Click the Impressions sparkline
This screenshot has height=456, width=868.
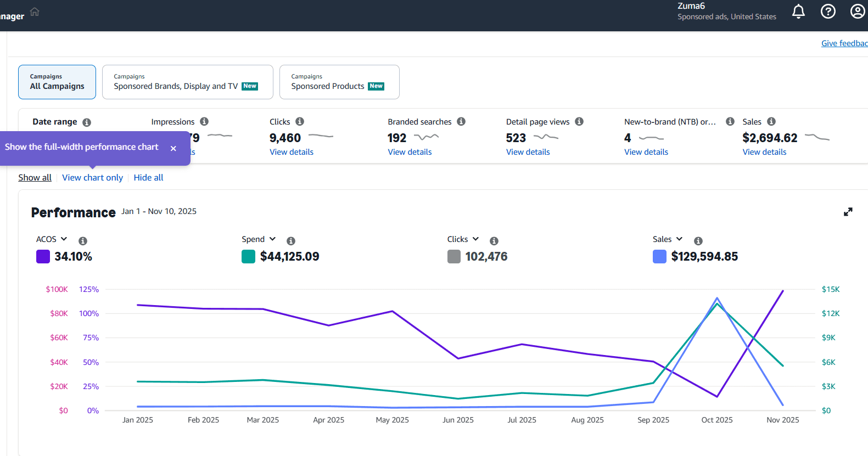pos(220,136)
